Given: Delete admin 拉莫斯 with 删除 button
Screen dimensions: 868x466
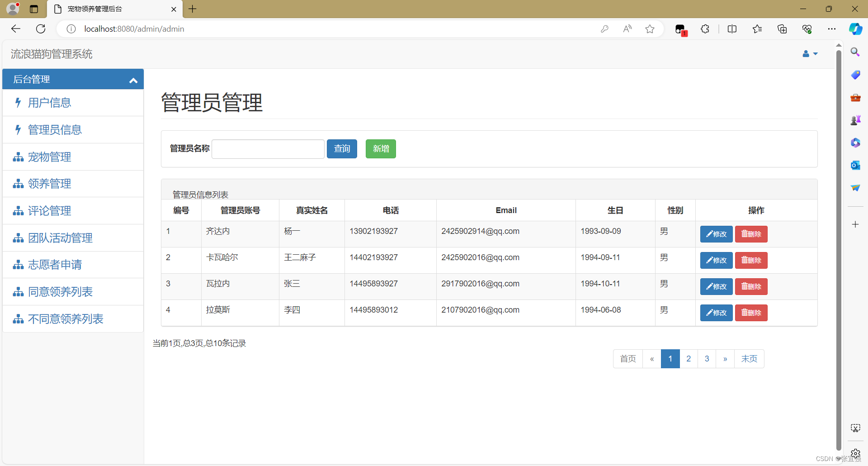Looking at the screenshot, I should [x=751, y=313].
